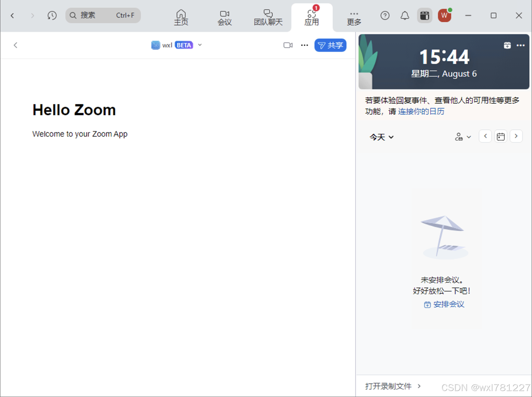Open the people calendar filter dropdown

tap(463, 137)
